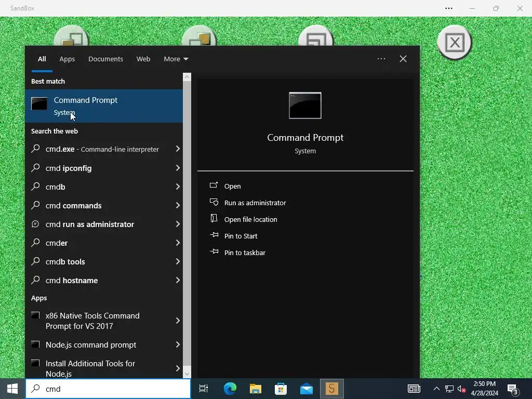The height and width of the screenshot is (399, 532).
Task: Choose Pin to Start action
Action: [241, 236]
